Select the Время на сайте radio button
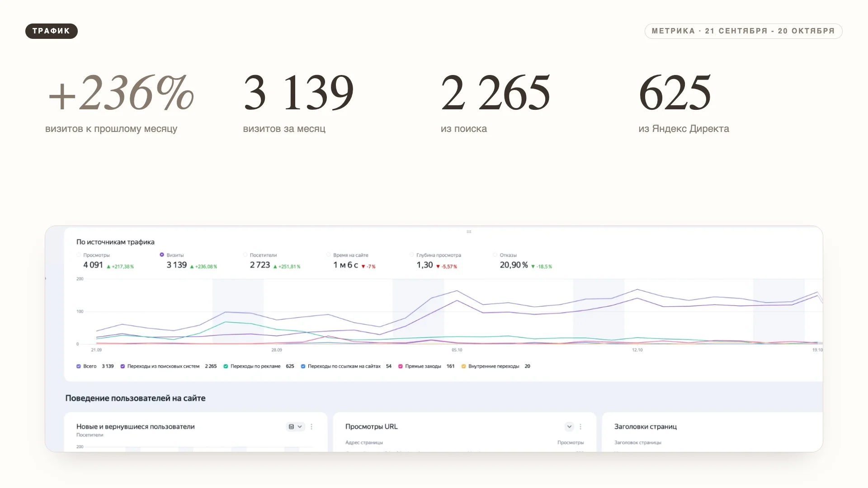The image size is (868, 488). [329, 255]
